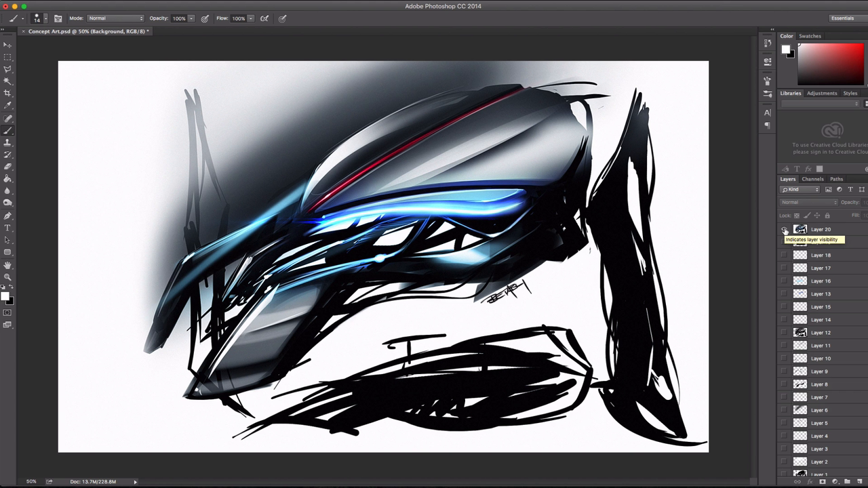
Task: Toggle Quick Mask mode
Action: pyautogui.click(x=7, y=312)
